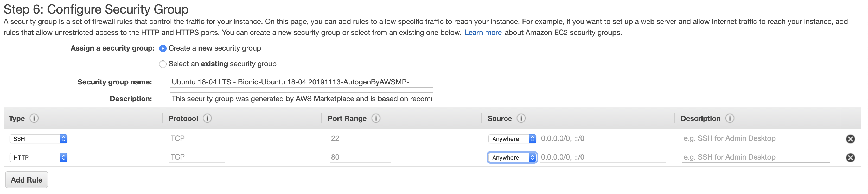Open the Protocol column info icon
The width and height of the screenshot is (868, 194).
(x=207, y=118)
